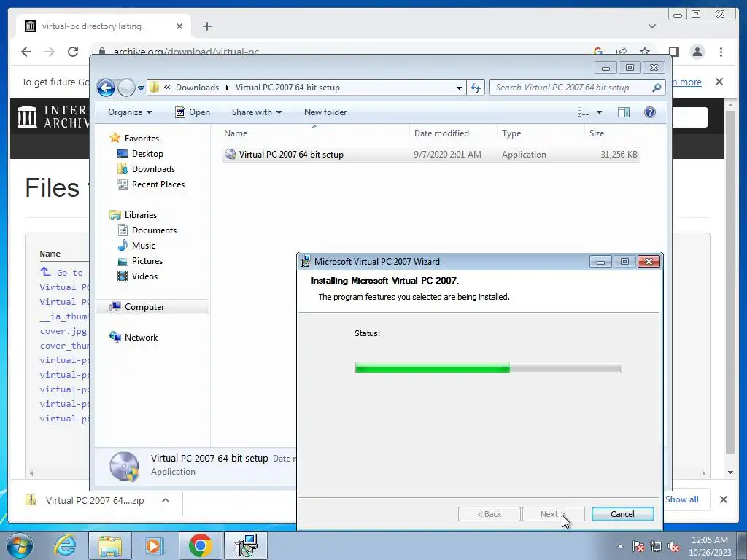Open the Music library

(143, 246)
